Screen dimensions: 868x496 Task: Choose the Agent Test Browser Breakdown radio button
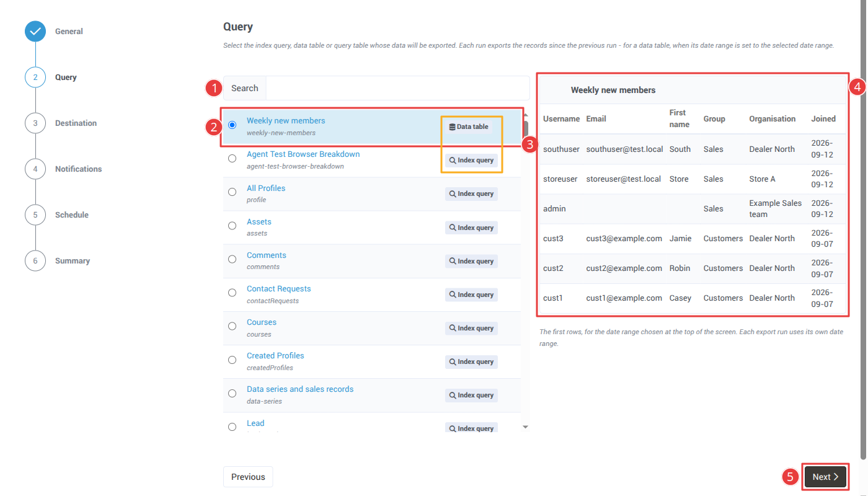(232, 159)
